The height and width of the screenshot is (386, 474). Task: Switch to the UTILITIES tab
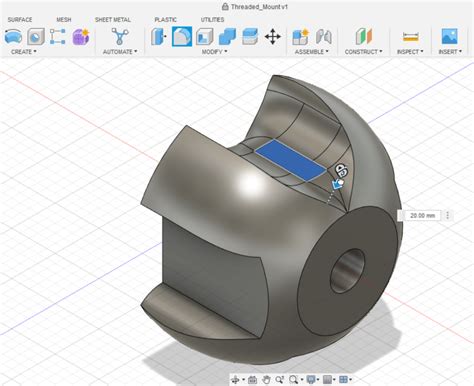coord(212,20)
